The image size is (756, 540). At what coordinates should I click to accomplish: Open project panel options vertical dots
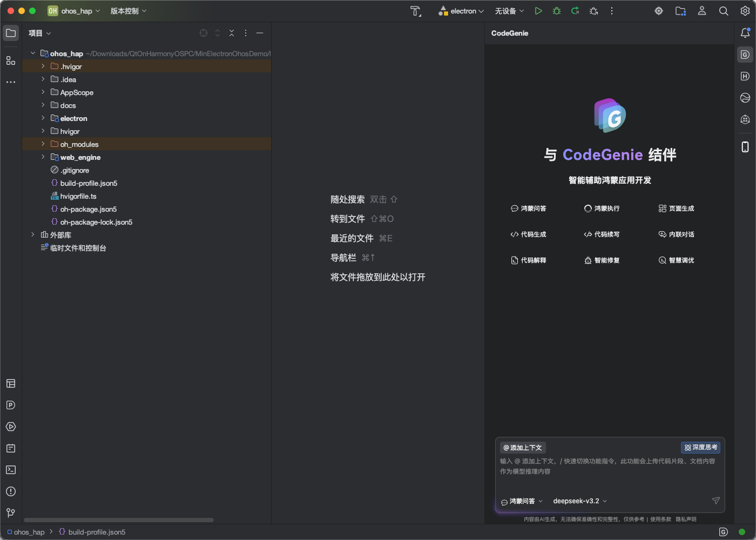point(246,33)
